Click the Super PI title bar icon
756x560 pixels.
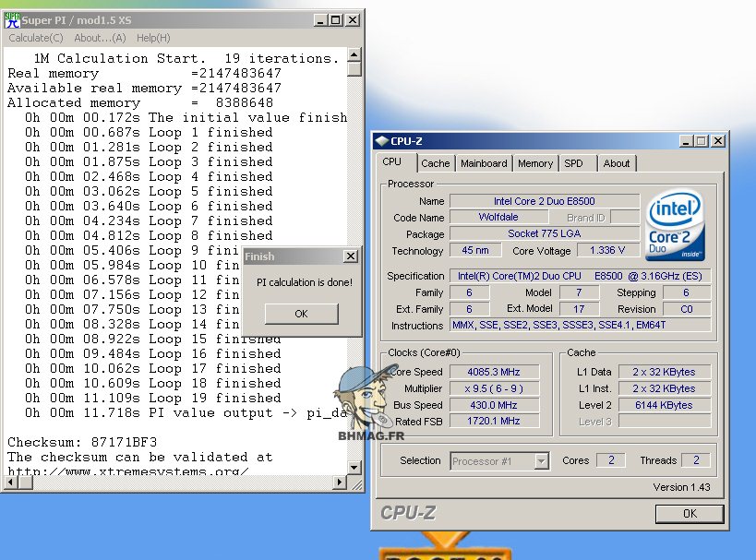pos(12,19)
